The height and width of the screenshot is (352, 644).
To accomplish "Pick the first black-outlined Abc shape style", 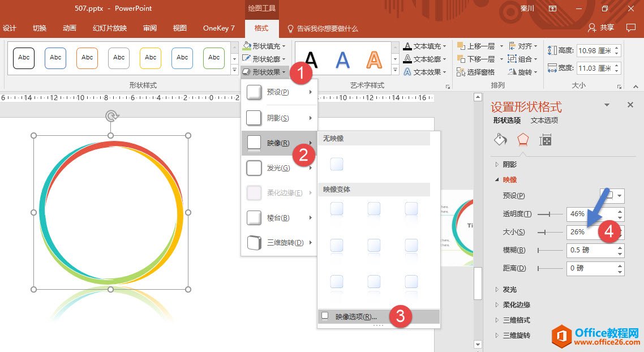I will pos(24,58).
